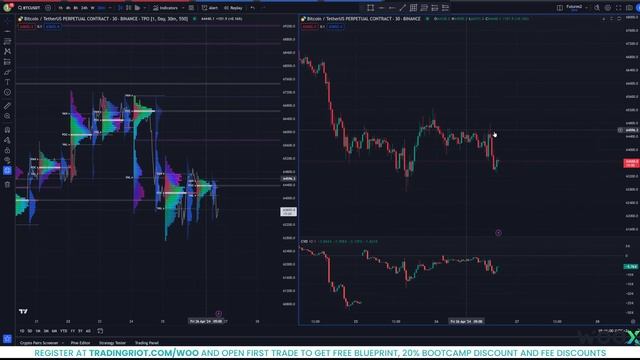
Task: Open the layout setup icon
Action: pos(560,8)
